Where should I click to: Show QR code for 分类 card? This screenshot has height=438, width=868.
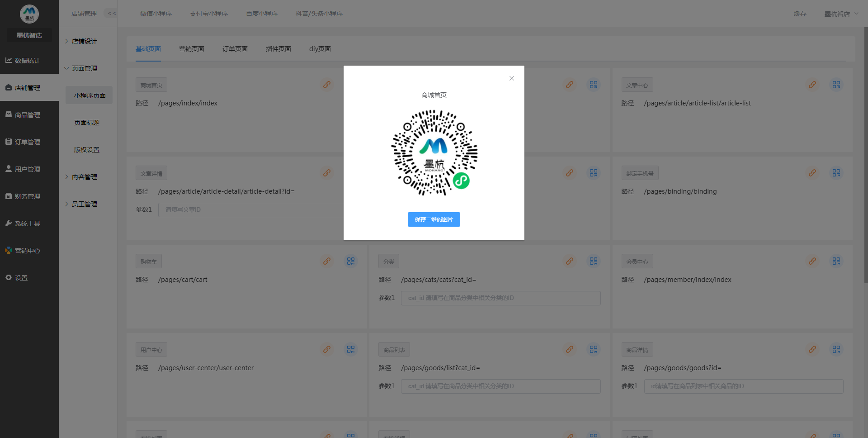(x=594, y=261)
